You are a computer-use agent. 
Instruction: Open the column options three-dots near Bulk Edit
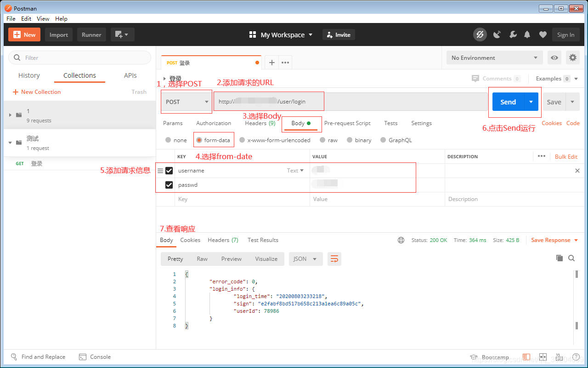(542, 156)
